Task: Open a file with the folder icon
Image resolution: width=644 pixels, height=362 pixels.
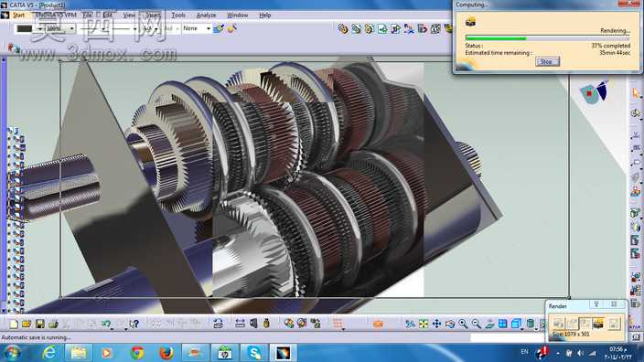Action: coord(27,324)
